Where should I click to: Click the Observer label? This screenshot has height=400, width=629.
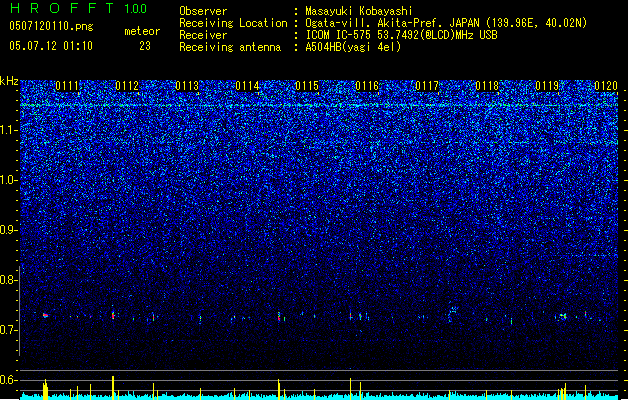pos(203,11)
